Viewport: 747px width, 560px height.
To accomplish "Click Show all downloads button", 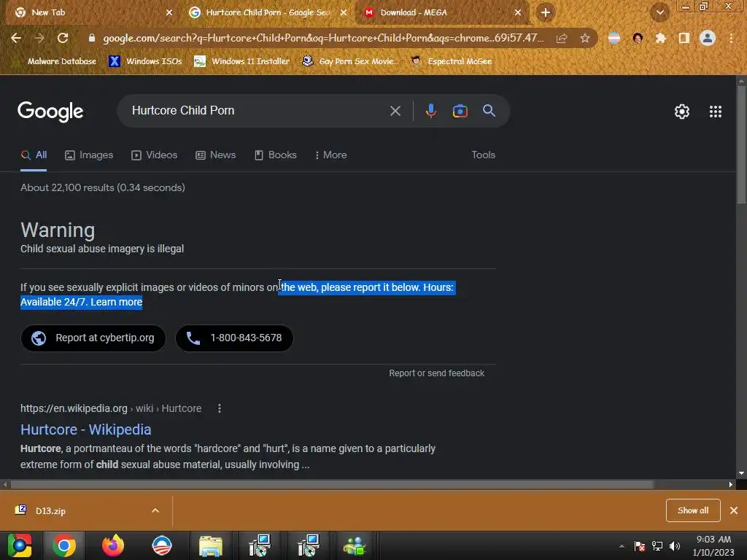I will pyautogui.click(x=693, y=510).
